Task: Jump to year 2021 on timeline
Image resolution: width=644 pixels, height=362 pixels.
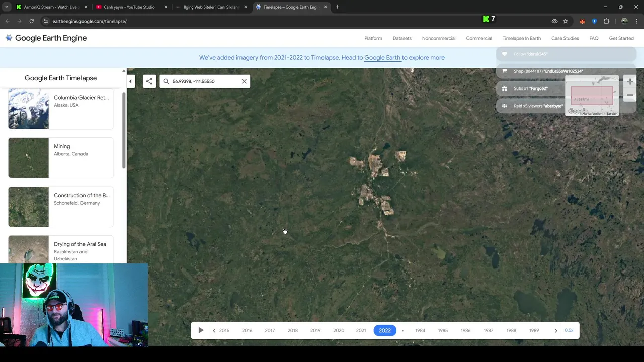Action: tap(361, 330)
